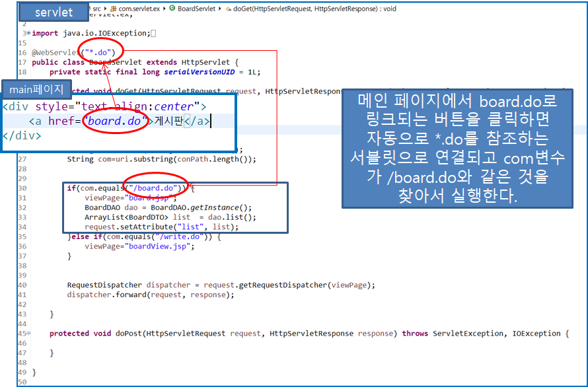Click line number 30 in the gutter

pos(22,188)
